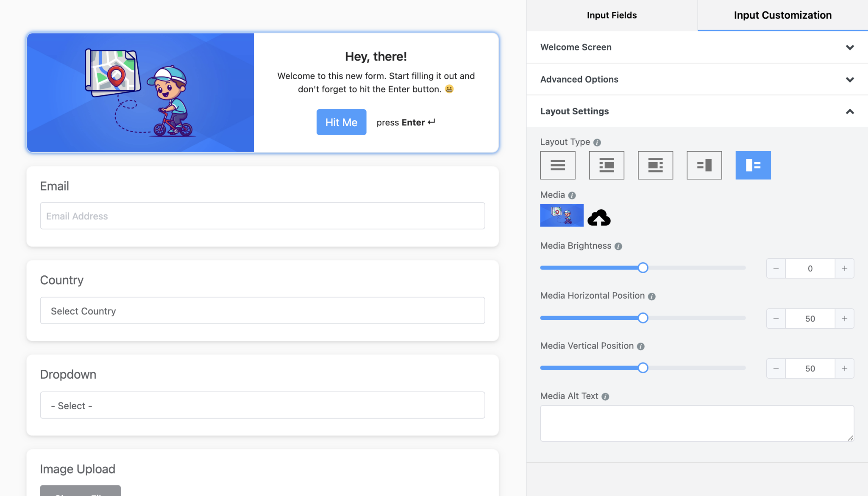Screen dimensions: 868x496
Task: Click inside the Media Alt Text field
Action: [696, 423]
